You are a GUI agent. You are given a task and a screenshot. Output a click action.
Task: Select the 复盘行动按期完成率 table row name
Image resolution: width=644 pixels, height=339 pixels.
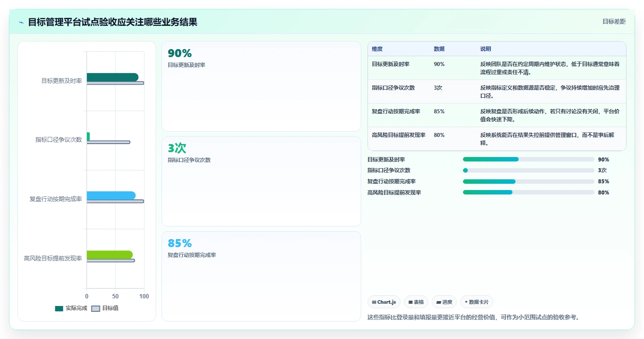point(396,112)
